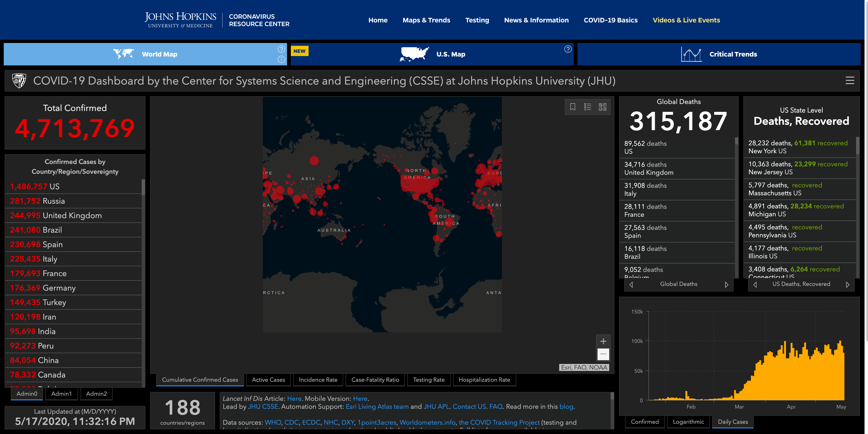Switch to the Testing Rate map tab
Screen dimensions: 868x434
click(x=429, y=380)
